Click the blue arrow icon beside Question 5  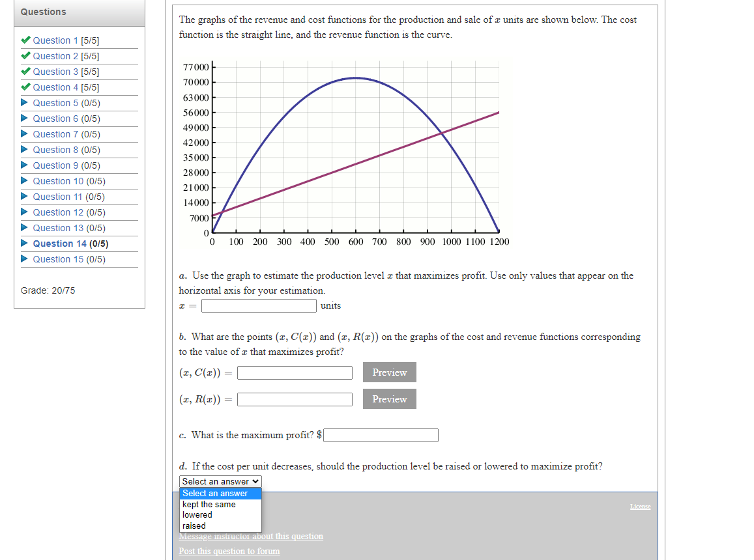(25, 103)
